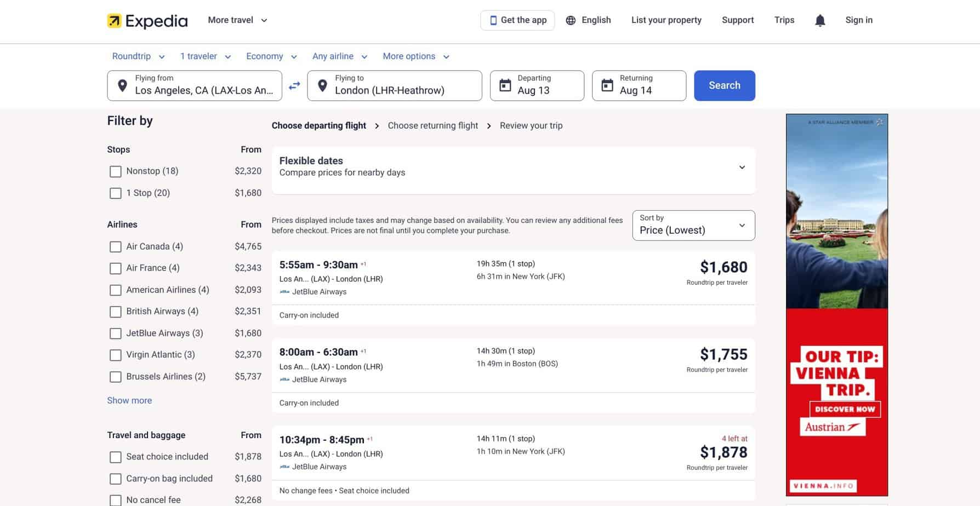Viewport: 980px width, 506px height.
Task: Open the More options dropdown
Action: (x=416, y=56)
